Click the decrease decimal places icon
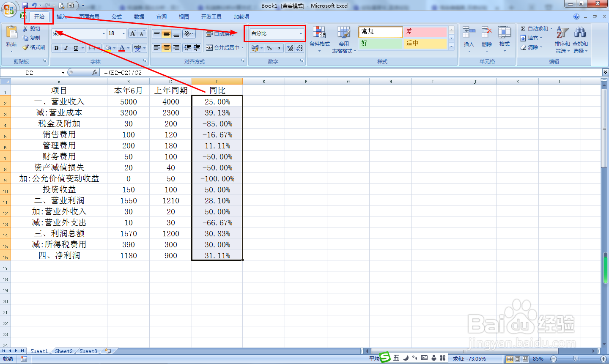 pos(299,48)
